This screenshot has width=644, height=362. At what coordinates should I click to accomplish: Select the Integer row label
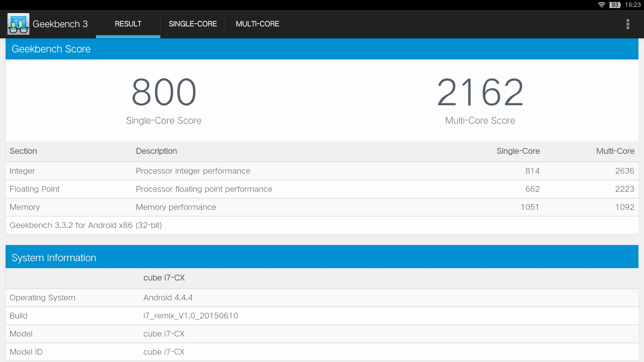[22, 171]
